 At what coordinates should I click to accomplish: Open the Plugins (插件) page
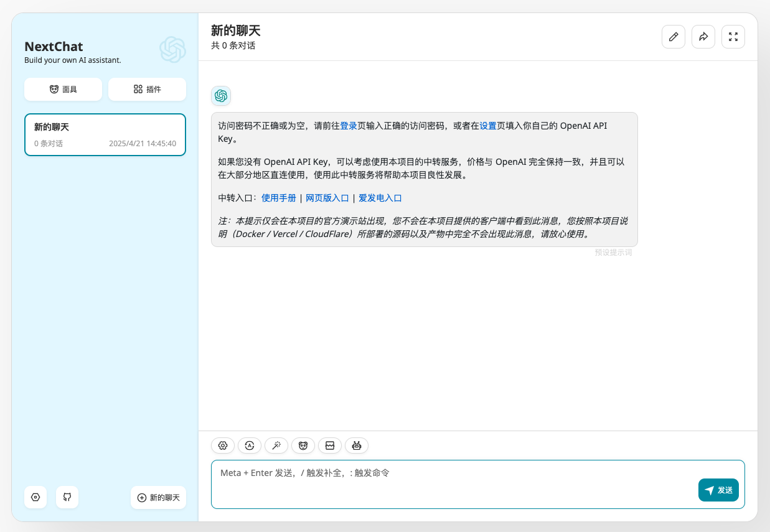pyautogui.click(x=147, y=89)
